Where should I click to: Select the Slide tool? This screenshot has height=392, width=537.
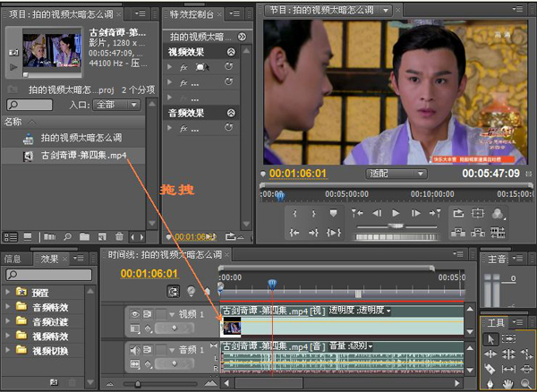click(526, 369)
